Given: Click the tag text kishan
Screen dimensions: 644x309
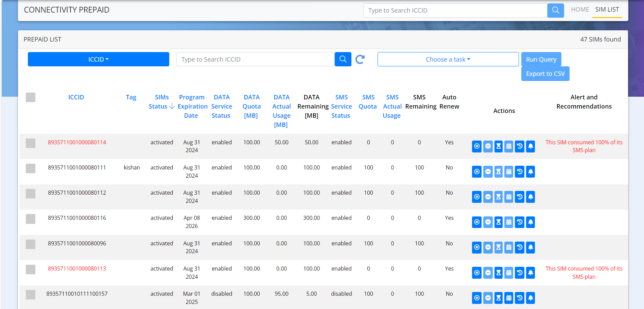Looking at the screenshot, I should 132,167.
